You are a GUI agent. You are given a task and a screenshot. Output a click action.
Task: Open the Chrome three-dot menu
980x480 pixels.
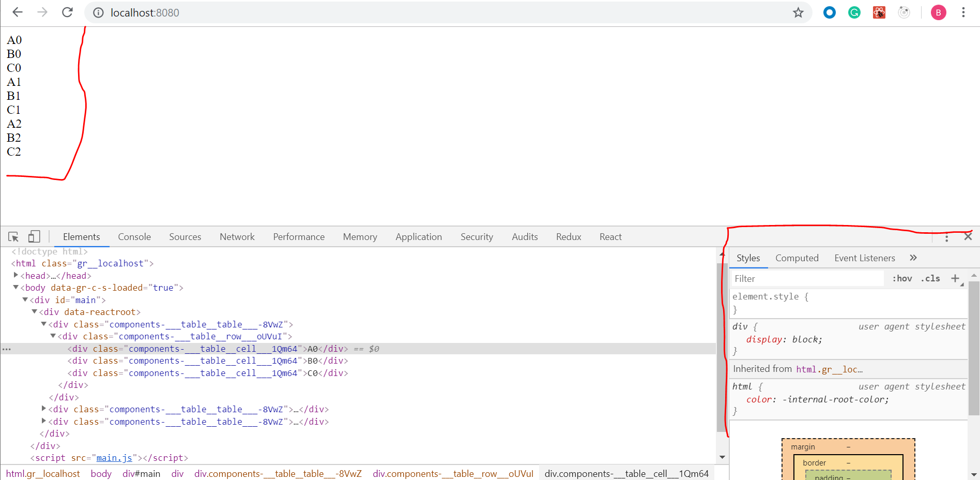[x=963, y=12]
